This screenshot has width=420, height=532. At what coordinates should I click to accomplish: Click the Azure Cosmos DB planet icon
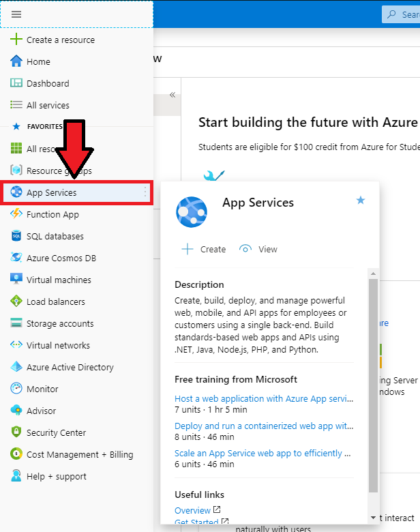pyautogui.click(x=16, y=258)
